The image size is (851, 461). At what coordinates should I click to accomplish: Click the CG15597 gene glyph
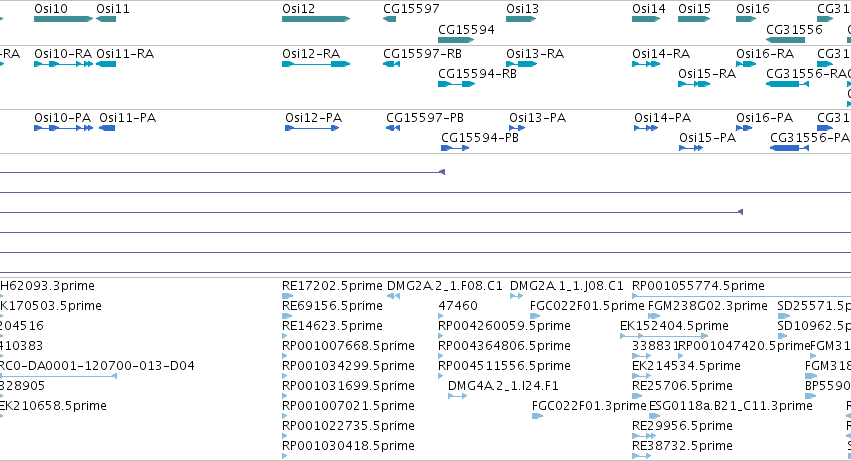point(389,19)
